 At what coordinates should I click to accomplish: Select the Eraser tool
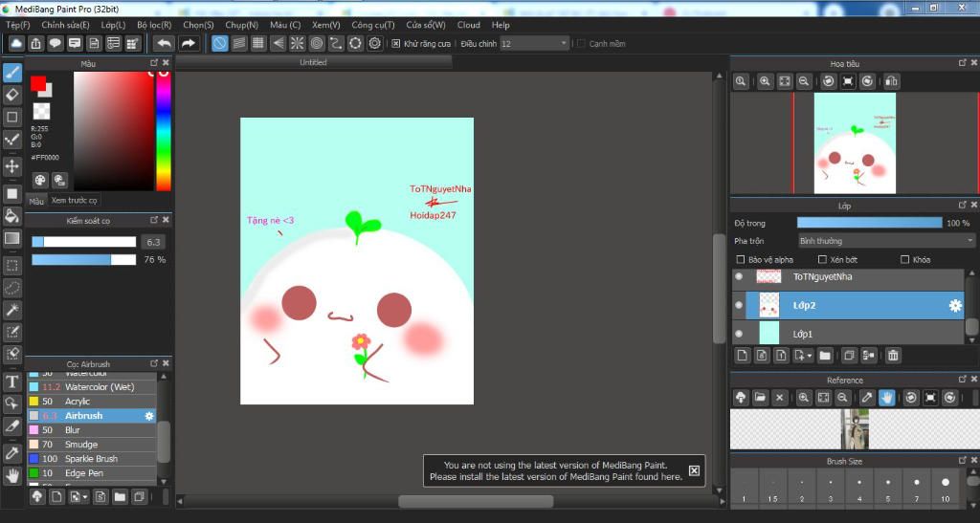[x=11, y=95]
